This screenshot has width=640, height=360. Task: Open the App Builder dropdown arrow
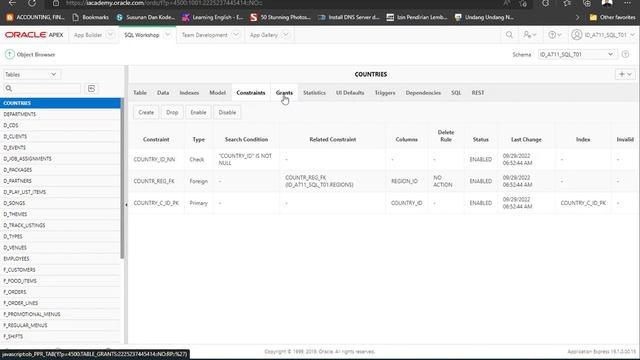click(110, 35)
